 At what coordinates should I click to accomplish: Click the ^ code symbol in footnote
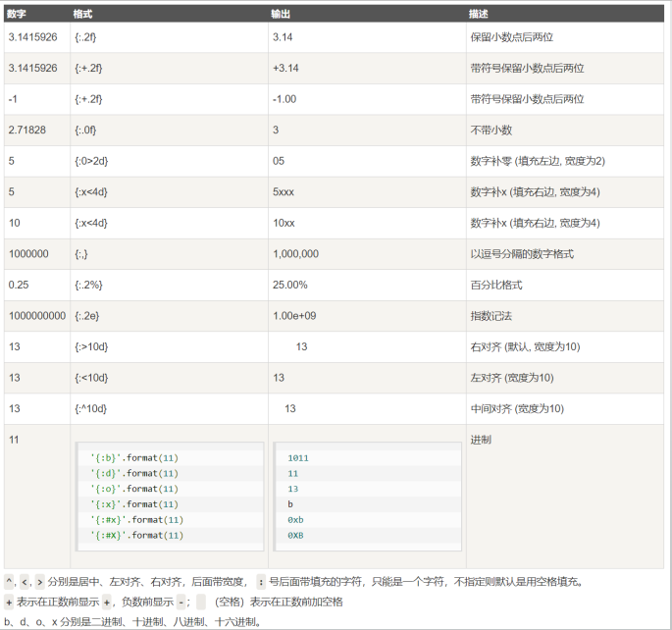9,582
